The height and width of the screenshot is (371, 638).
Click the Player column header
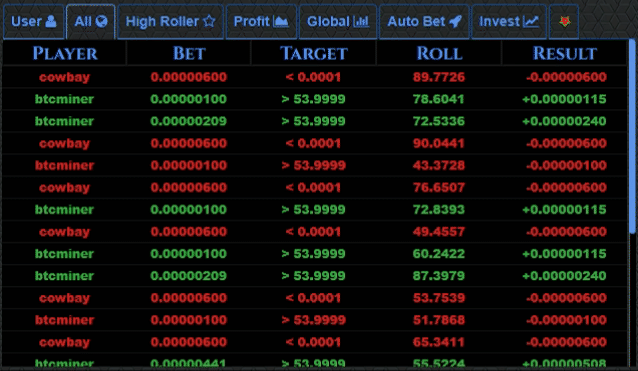click(x=65, y=53)
